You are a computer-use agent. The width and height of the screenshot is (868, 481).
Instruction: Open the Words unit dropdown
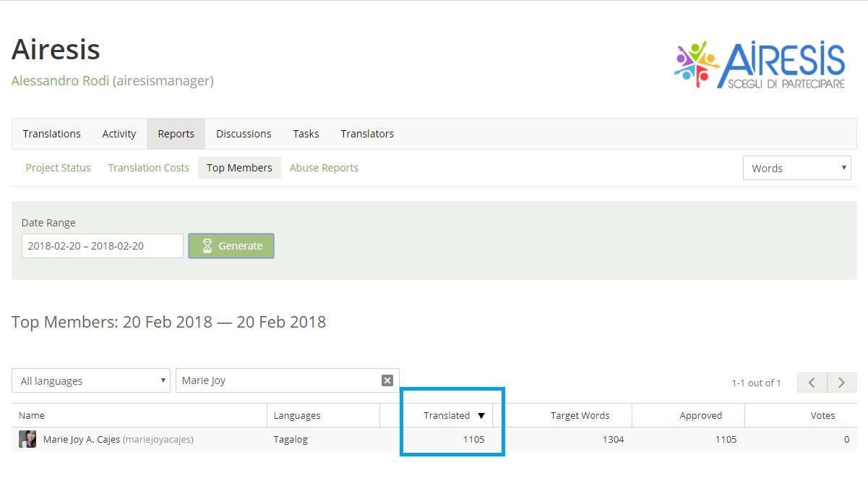796,168
